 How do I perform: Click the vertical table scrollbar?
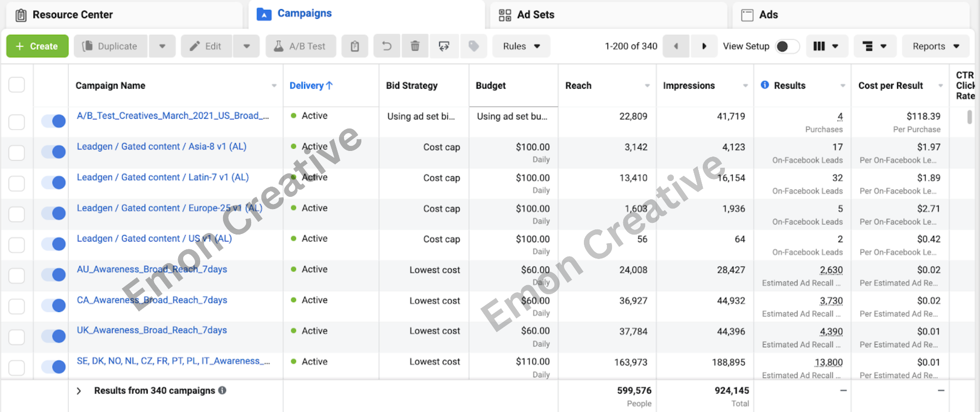coord(970,117)
